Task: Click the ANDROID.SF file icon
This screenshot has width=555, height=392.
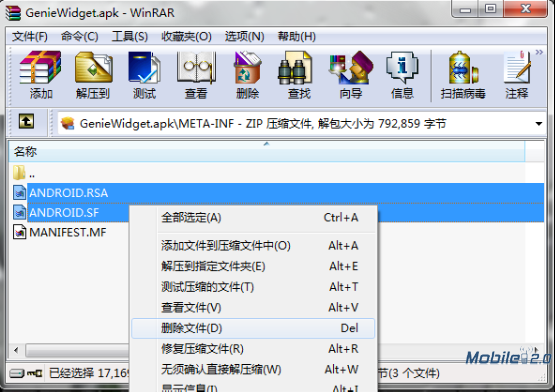Action: [19, 212]
